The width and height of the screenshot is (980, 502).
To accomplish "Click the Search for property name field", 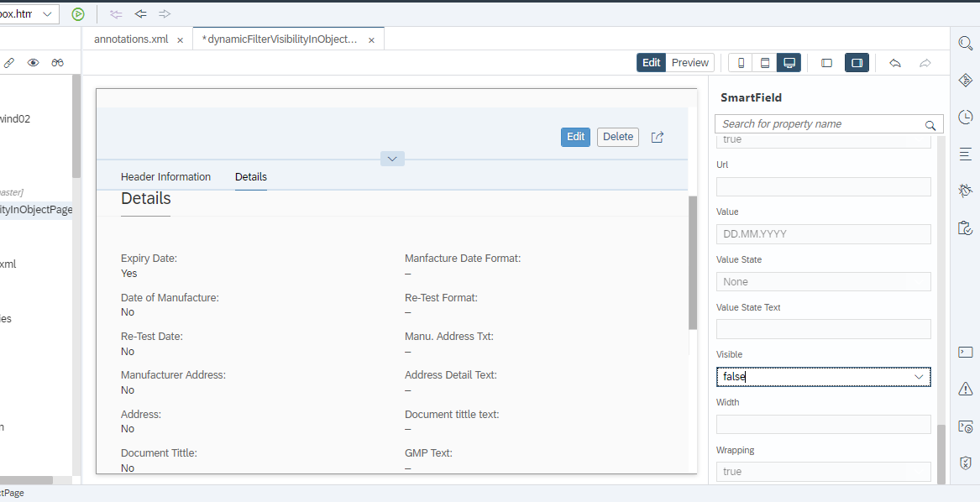I will (819, 123).
